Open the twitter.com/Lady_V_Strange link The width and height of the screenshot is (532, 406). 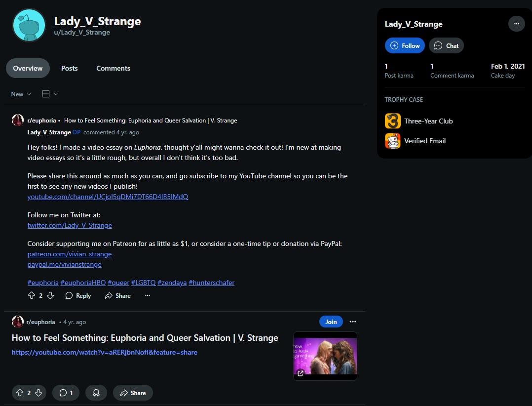click(70, 225)
